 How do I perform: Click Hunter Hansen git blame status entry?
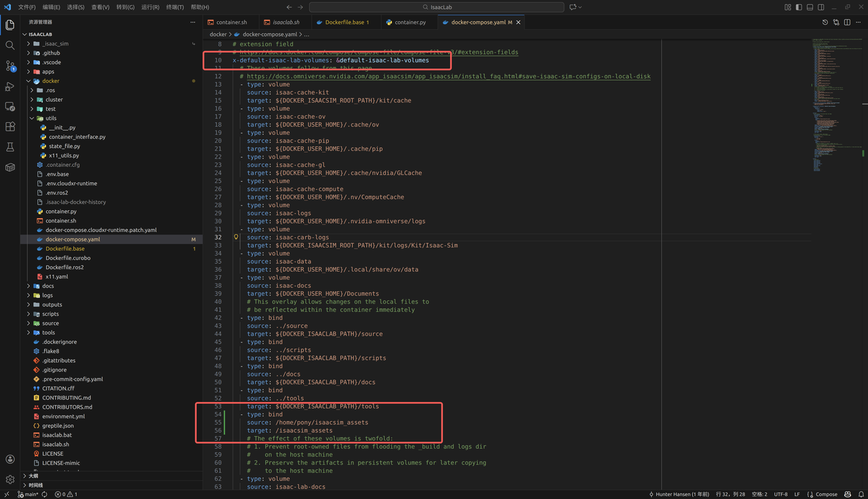click(x=679, y=494)
